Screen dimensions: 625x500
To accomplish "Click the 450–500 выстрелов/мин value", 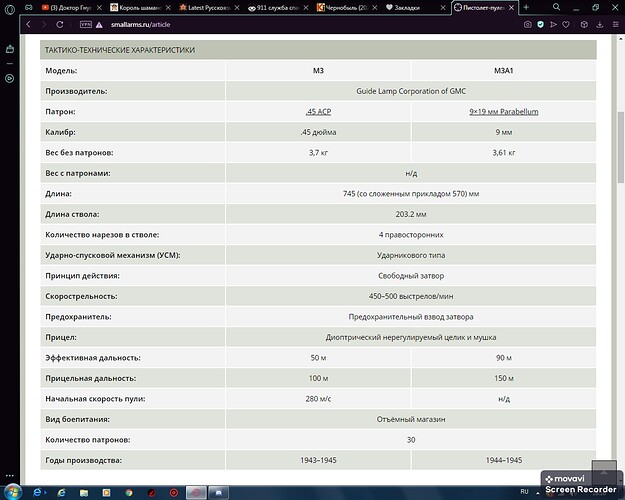I will (x=411, y=296).
